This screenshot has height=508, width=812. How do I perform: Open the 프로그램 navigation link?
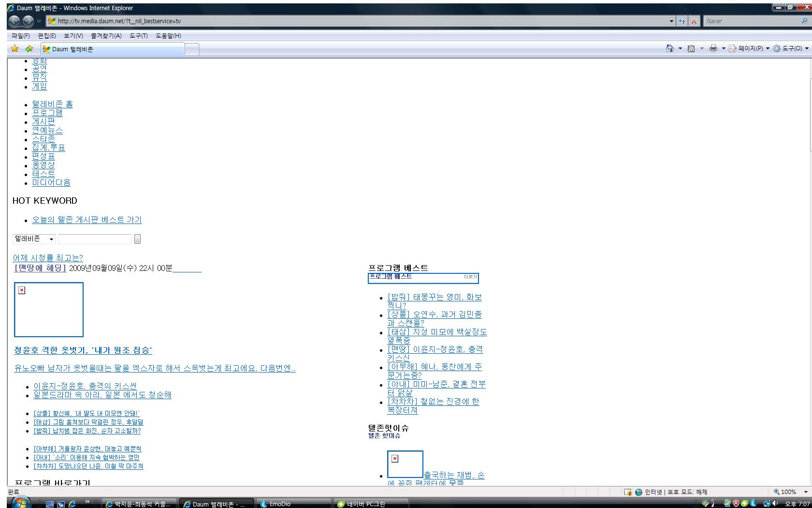(x=47, y=113)
